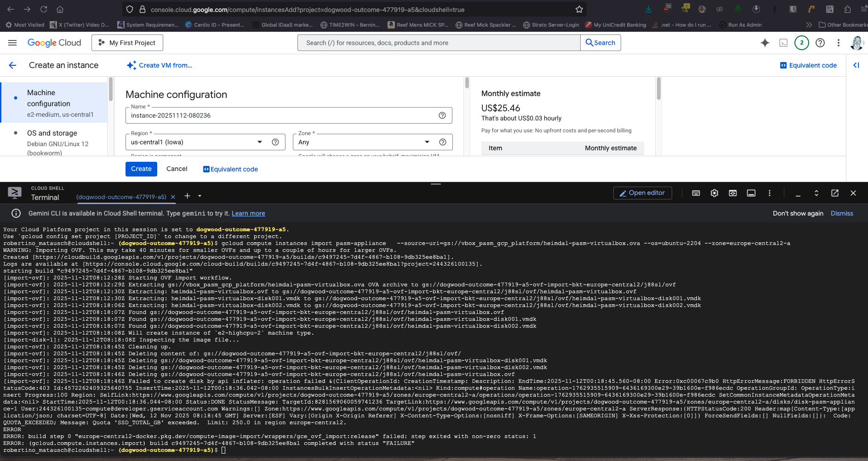The width and height of the screenshot is (868, 461).
Task: Open the Google Cloud navigation menu
Action: tap(12, 43)
